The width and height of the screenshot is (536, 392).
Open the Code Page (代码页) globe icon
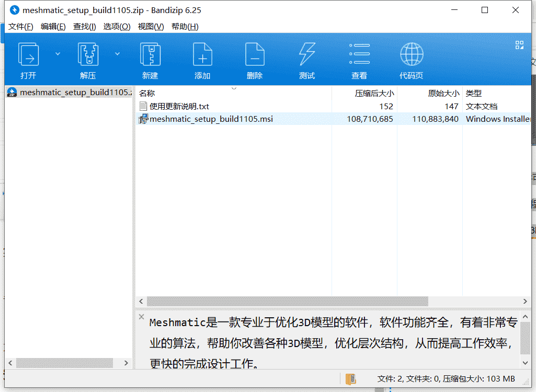tap(412, 54)
